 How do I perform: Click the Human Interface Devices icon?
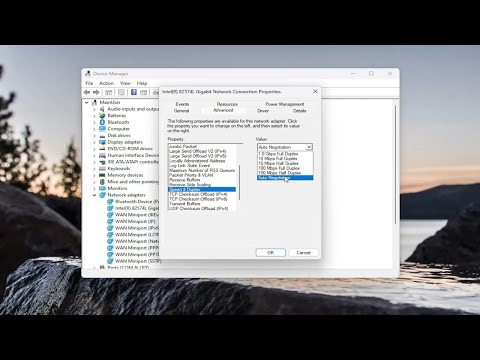(x=102, y=155)
